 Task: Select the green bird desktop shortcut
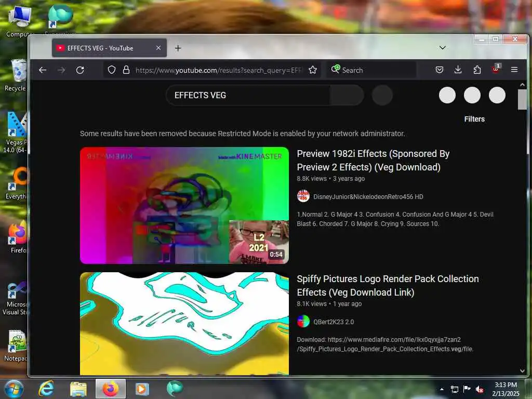(x=60, y=19)
